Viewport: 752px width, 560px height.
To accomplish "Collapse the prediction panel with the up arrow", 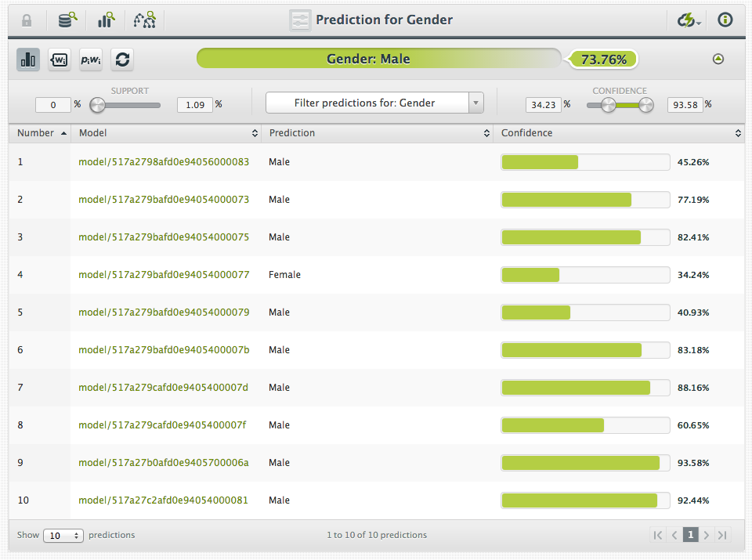I will 718,60.
